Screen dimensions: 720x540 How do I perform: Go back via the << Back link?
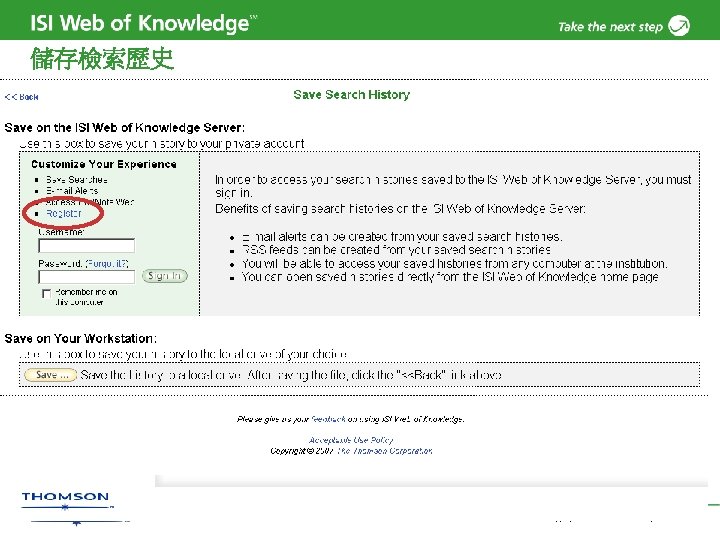pos(22,97)
